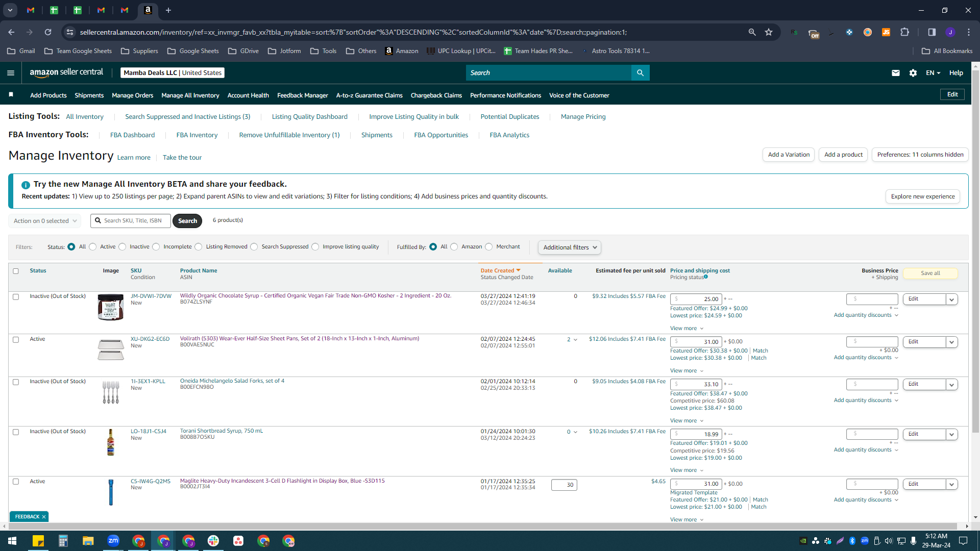The image size is (980, 551).
Task: Tick the select-all checkbox in table header
Action: pos(16,271)
